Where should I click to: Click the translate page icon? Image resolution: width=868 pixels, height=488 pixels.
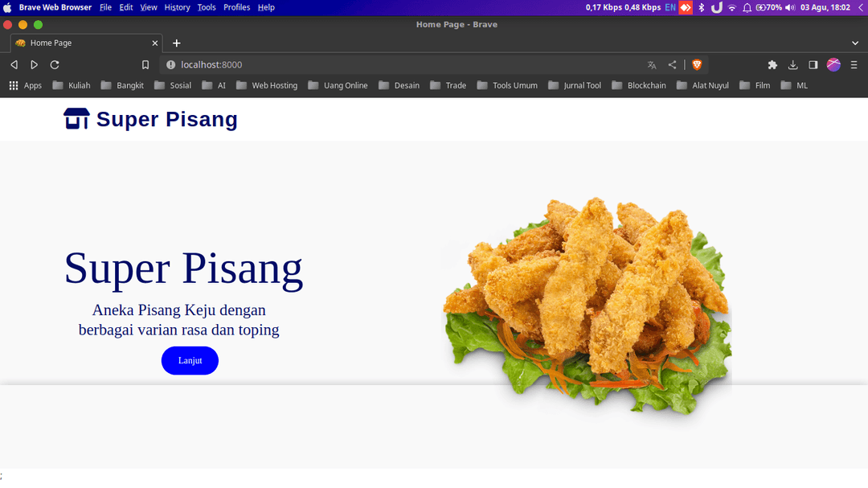coord(652,65)
